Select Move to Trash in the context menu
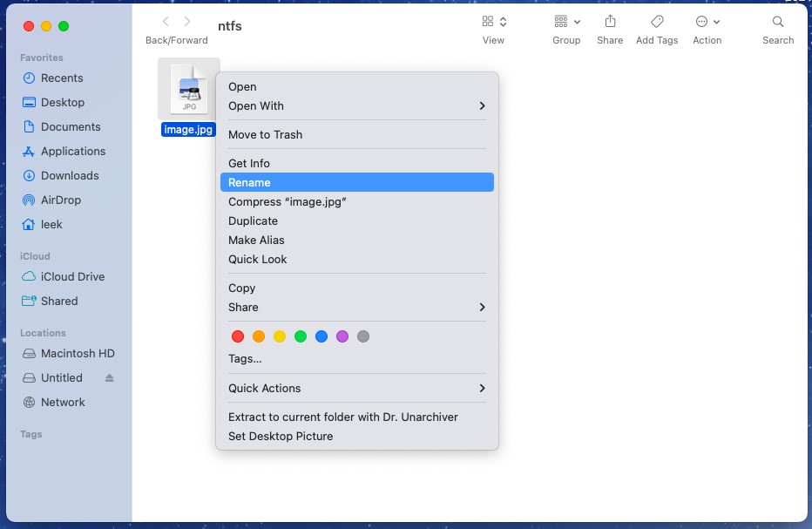The height and width of the screenshot is (529, 812). (265, 135)
